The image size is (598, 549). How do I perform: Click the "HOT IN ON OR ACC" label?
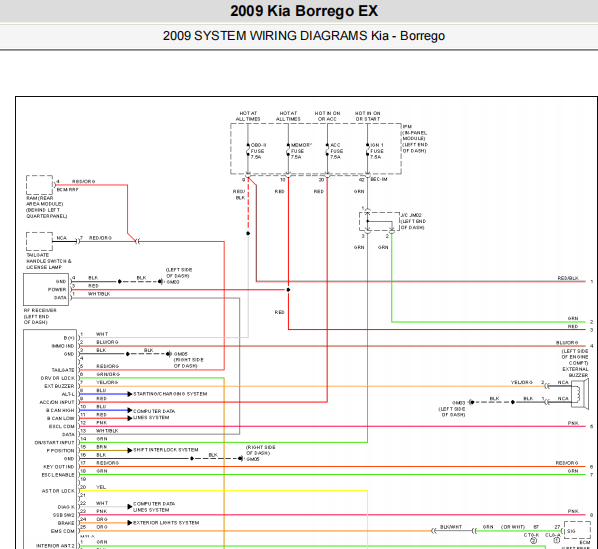[x=327, y=116]
